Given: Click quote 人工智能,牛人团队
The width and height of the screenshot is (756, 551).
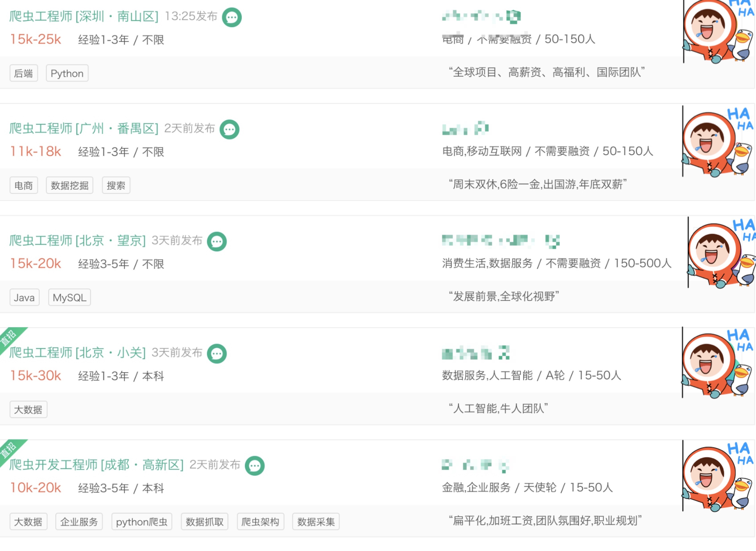Looking at the screenshot, I should click(x=498, y=408).
